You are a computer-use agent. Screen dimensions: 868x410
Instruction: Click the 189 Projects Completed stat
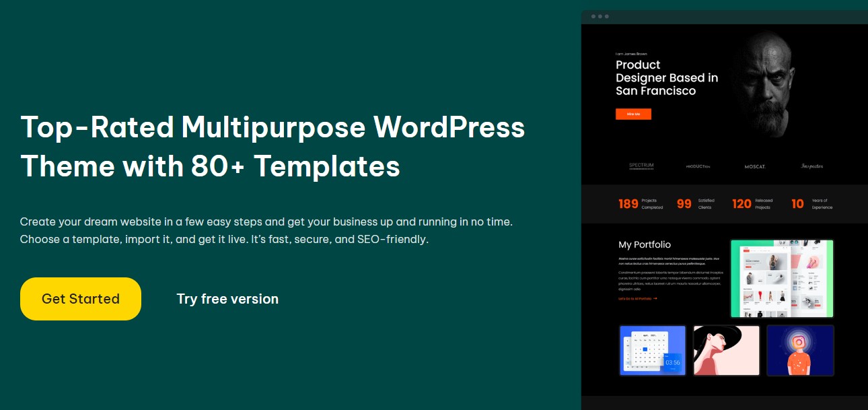tap(641, 203)
